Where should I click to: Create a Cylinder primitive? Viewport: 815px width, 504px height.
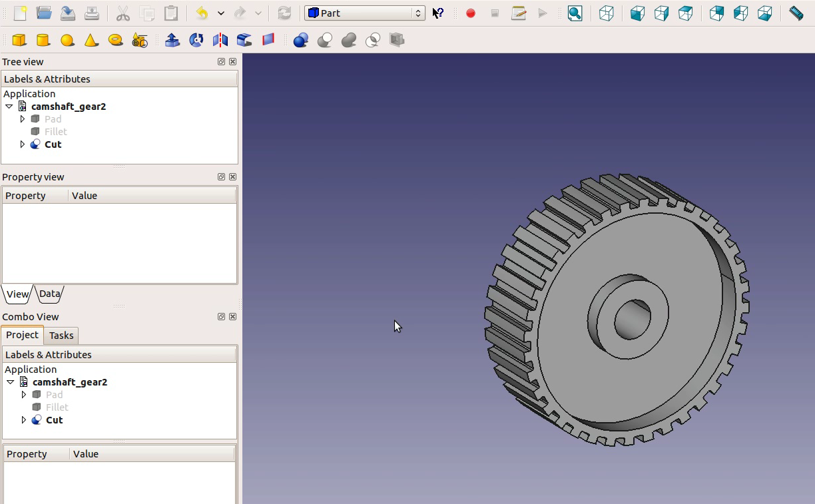tap(43, 40)
